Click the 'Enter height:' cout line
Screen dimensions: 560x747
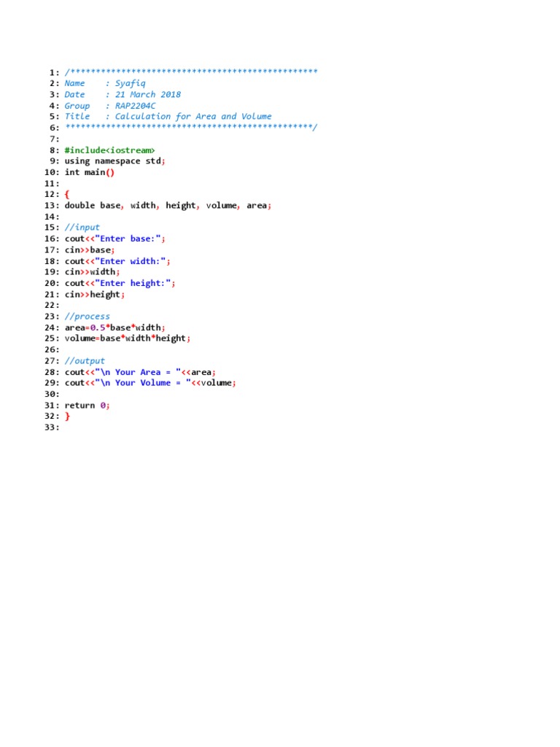pos(120,283)
